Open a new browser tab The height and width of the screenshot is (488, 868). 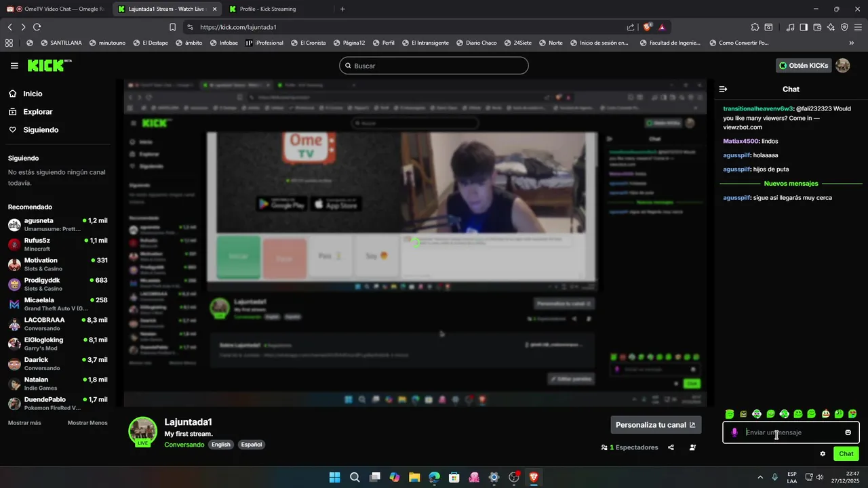point(342,9)
